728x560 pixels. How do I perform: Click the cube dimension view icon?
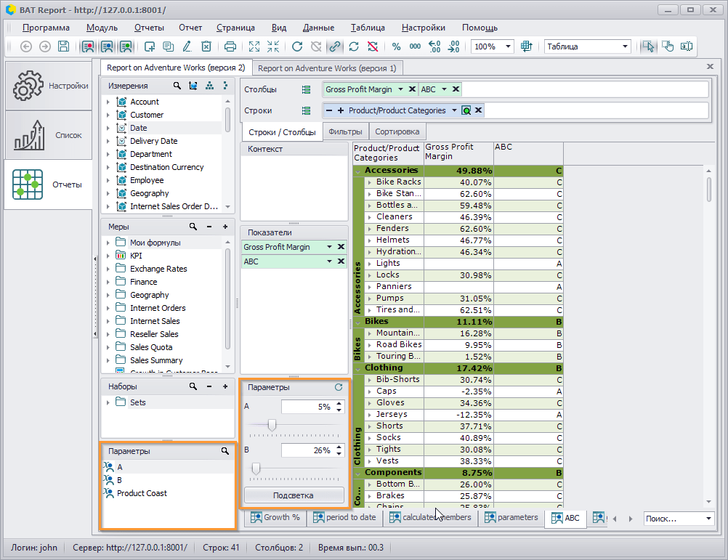tap(193, 86)
